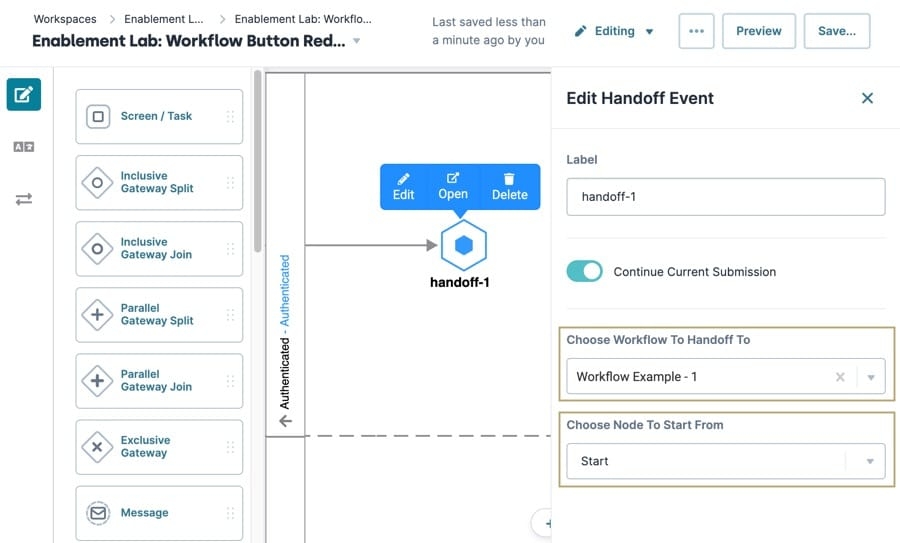Click the Exclusive Gateway palette label
The width and height of the screenshot is (900, 543).
point(145,447)
